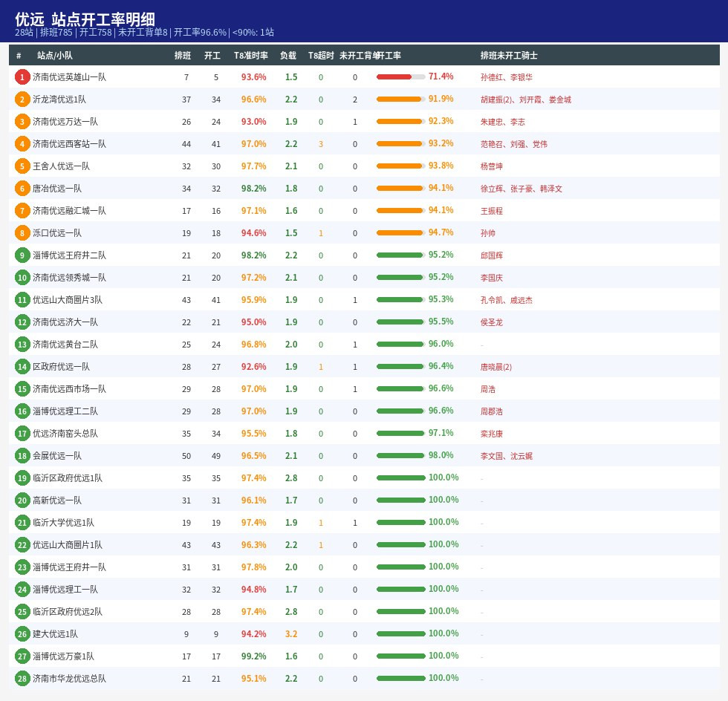
Task: Select station name 济南优远领秀城一队
Action: point(69,278)
